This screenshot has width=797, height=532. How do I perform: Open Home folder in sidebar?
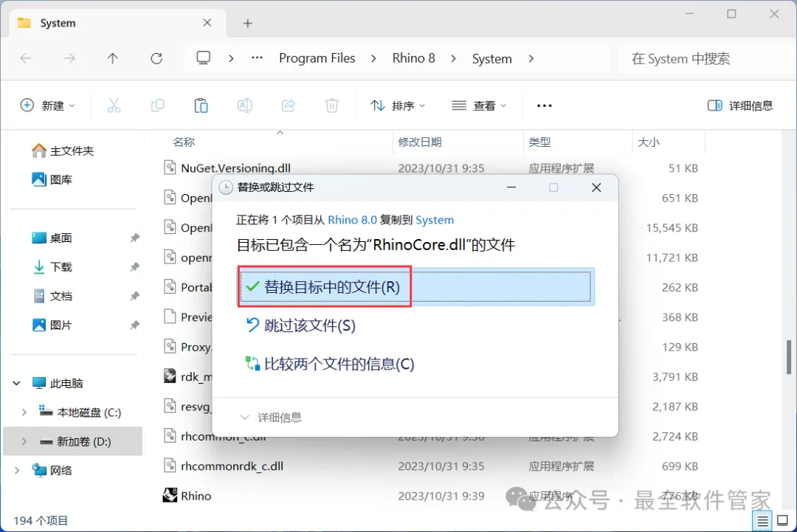point(63,151)
